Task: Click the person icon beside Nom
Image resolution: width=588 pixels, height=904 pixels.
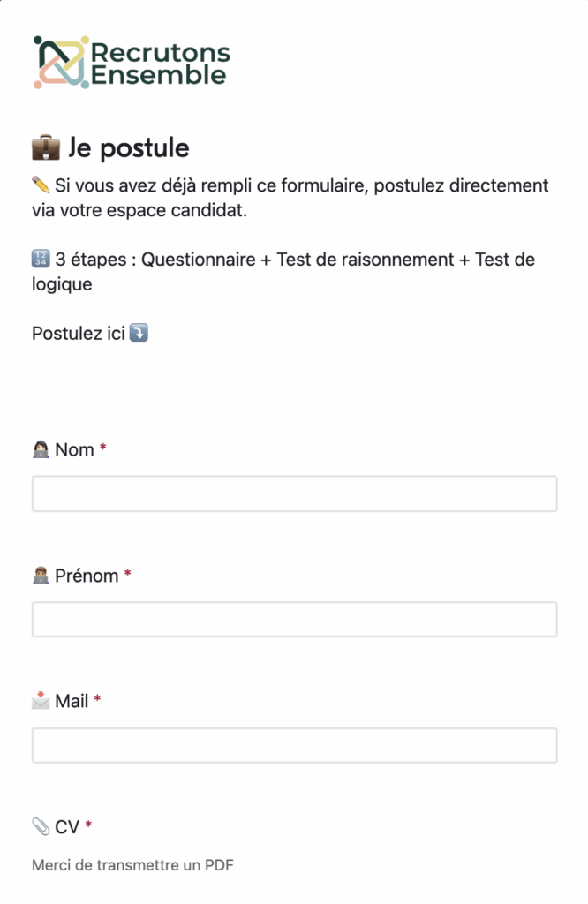Action: pyautogui.click(x=41, y=450)
